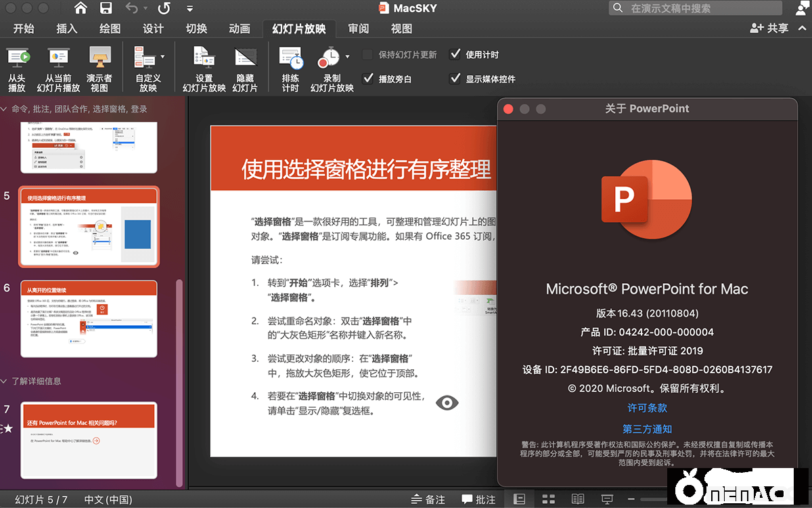Expand the Custom Show dropdown
The image size is (812, 508).
click(162, 57)
